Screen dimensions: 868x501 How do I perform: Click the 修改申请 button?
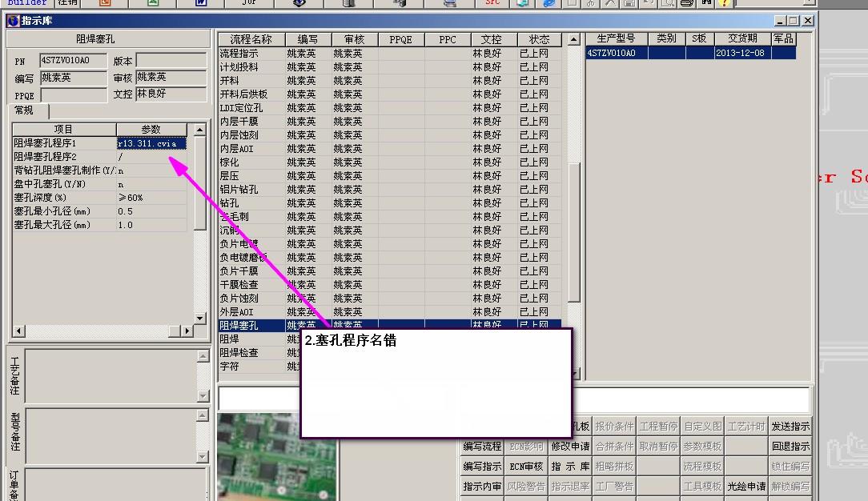coord(570,447)
